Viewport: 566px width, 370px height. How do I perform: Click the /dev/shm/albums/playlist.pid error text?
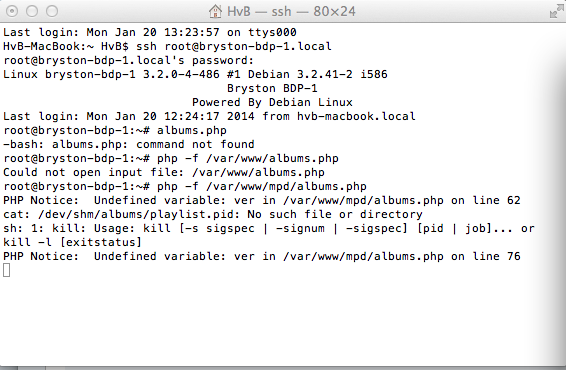pos(213,214)
